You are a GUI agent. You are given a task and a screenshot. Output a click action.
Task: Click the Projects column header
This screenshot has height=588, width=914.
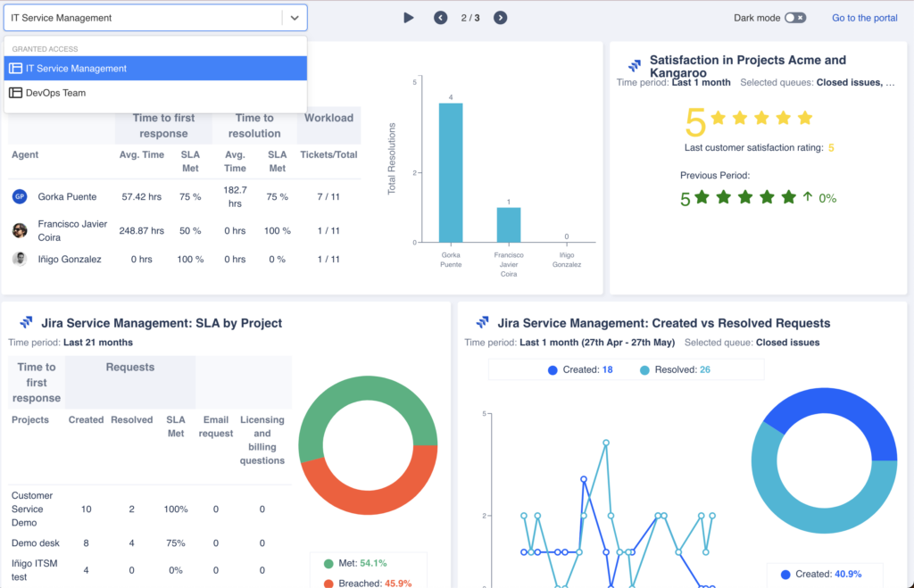[30, 419]
